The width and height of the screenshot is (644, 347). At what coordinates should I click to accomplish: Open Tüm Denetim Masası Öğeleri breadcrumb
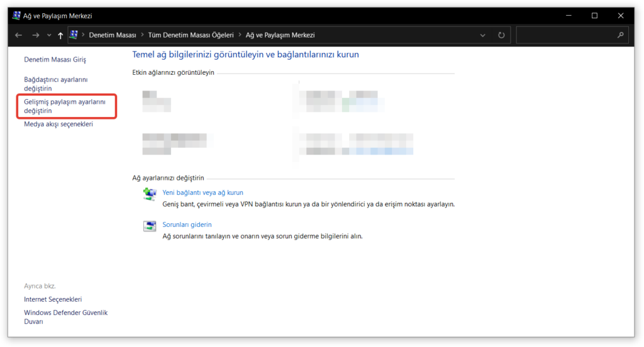pyautogui.click(x=191, y=35)
